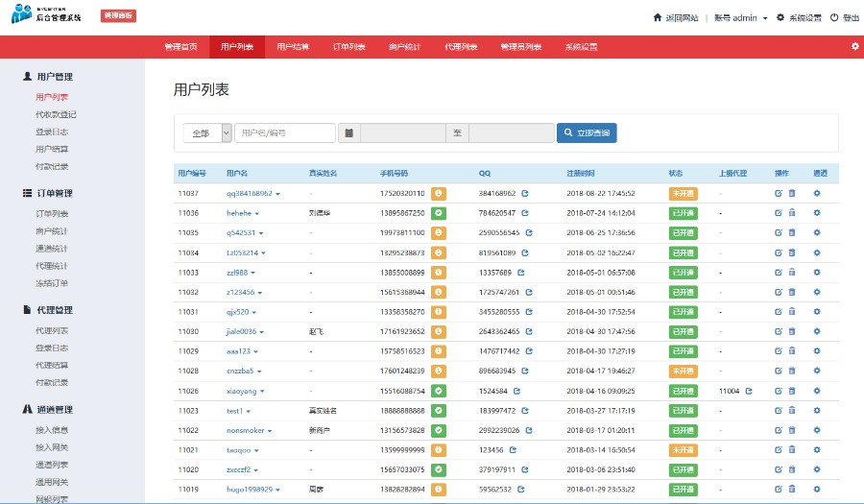The height and width of the screenshot is (504, 864).
Task: Delete user taoqoo with trash icon
Action: coord(792,450)
